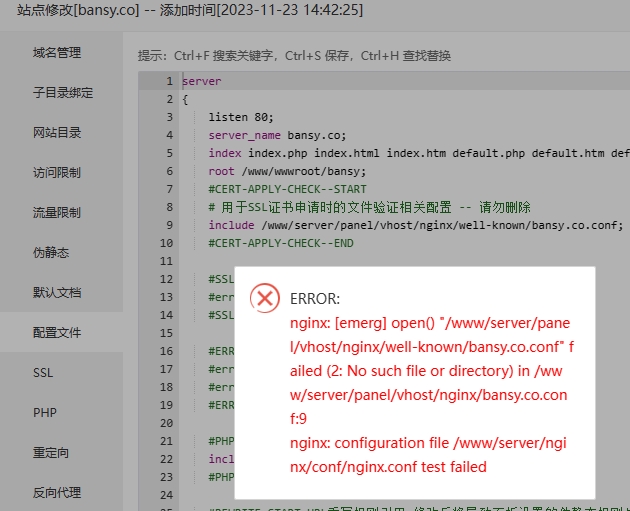
Task: Click the opening brace on line 2
Action: pyautogui.click(x=185, y=99)
